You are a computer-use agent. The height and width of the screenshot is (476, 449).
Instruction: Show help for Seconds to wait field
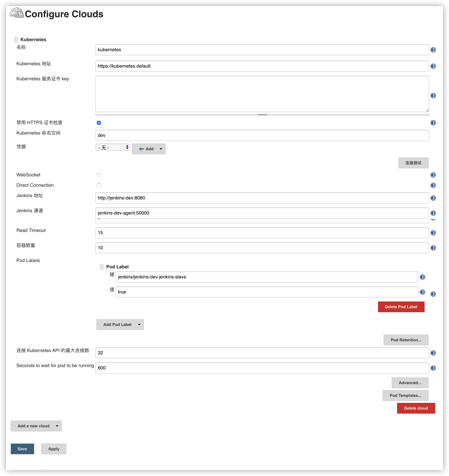pyautogui.click(x=433, y=368)
